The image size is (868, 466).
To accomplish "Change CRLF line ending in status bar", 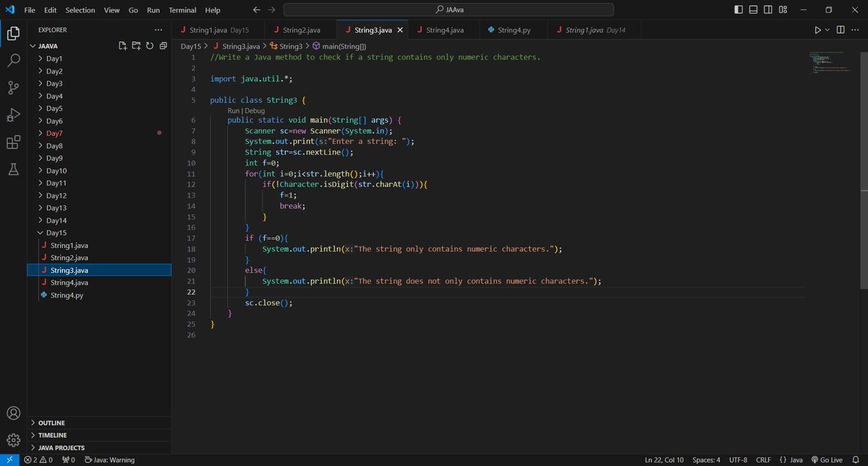I will click(764, 459).
